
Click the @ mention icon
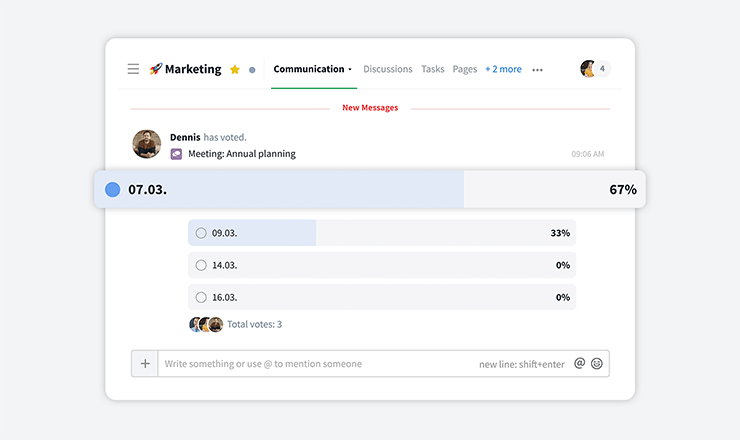(x=579, y=364)
